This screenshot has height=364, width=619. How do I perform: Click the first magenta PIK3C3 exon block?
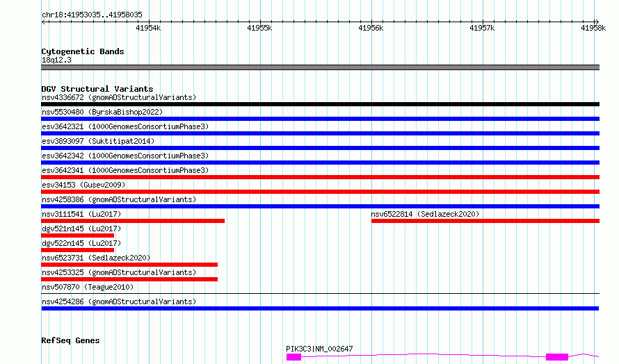point(294,357)
